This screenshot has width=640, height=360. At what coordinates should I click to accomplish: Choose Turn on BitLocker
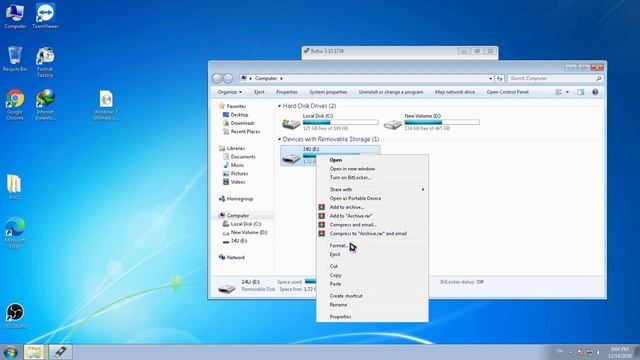coord(372,178)
